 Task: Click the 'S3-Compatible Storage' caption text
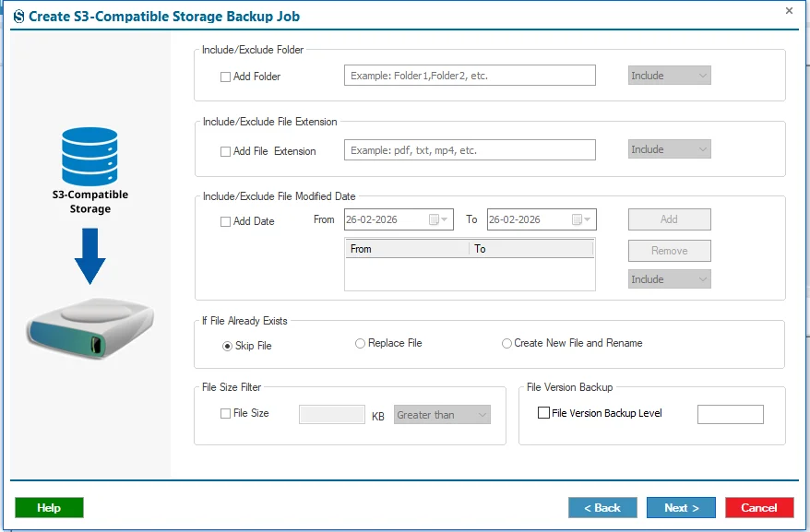coord(90,202)
